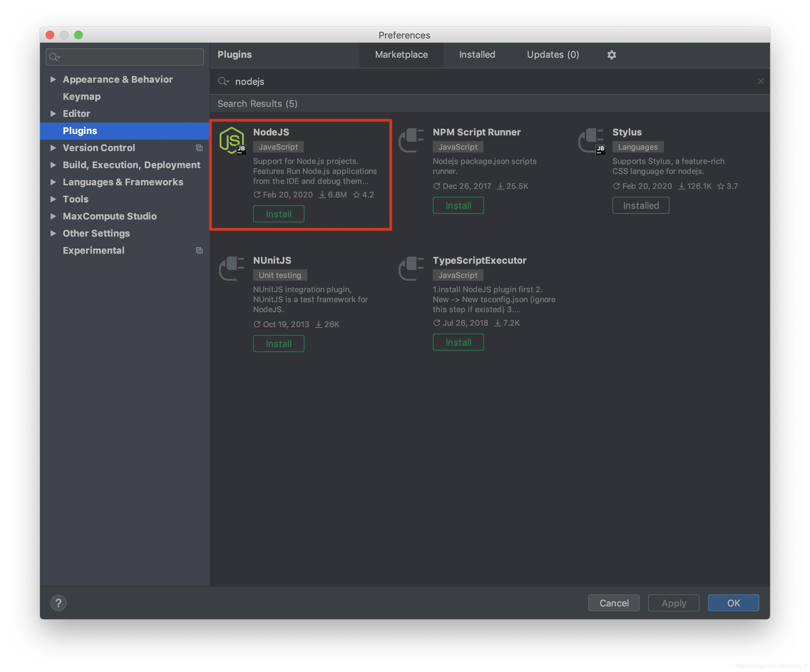810x672 pixels.
Task: Install the NodeJS plugin
Action: (x=278, y=214)
